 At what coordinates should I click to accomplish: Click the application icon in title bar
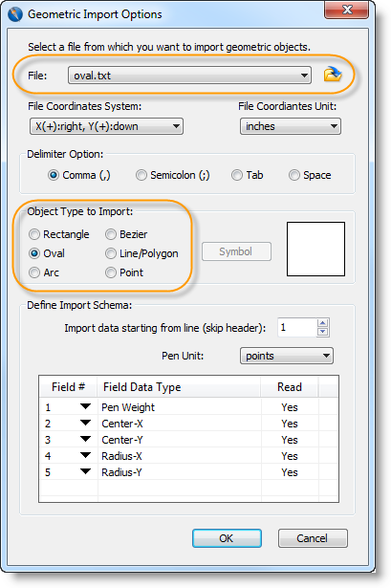pos(15,14)
